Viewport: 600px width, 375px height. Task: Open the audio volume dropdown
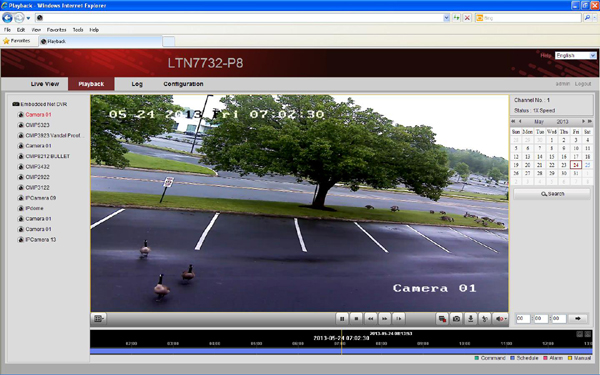pyautogui.click(x=501, y=318)
